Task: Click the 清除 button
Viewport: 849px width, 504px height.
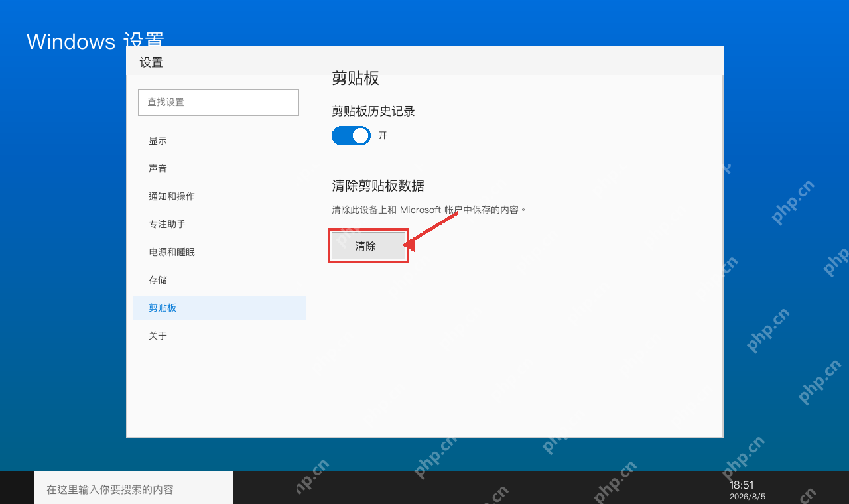Action: click(368, 246)
